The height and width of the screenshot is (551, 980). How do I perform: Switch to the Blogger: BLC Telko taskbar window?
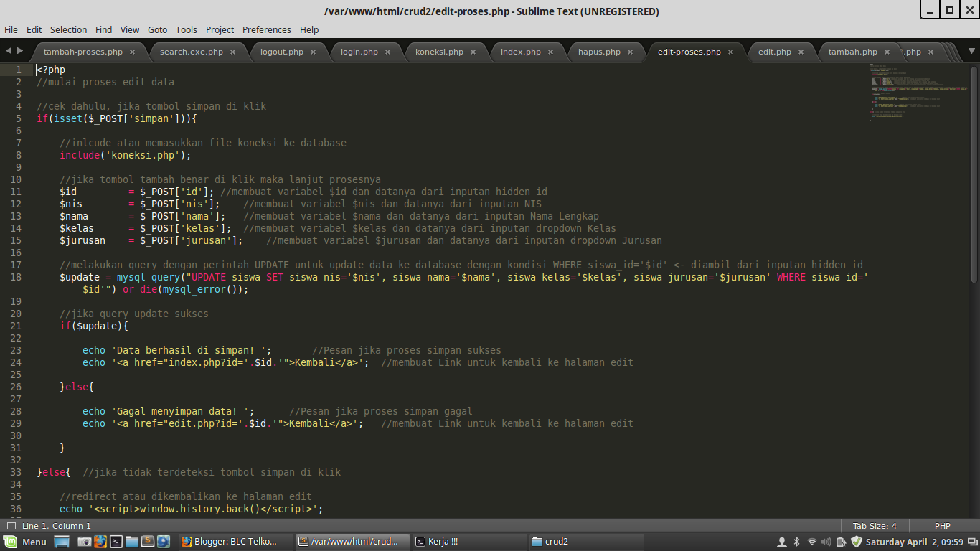click(235, 542)
